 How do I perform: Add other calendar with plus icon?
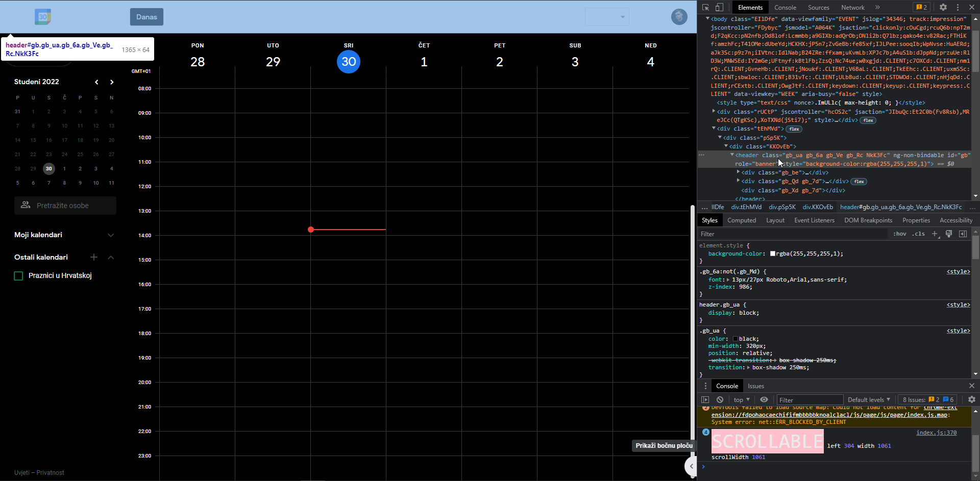pos(94,257)
